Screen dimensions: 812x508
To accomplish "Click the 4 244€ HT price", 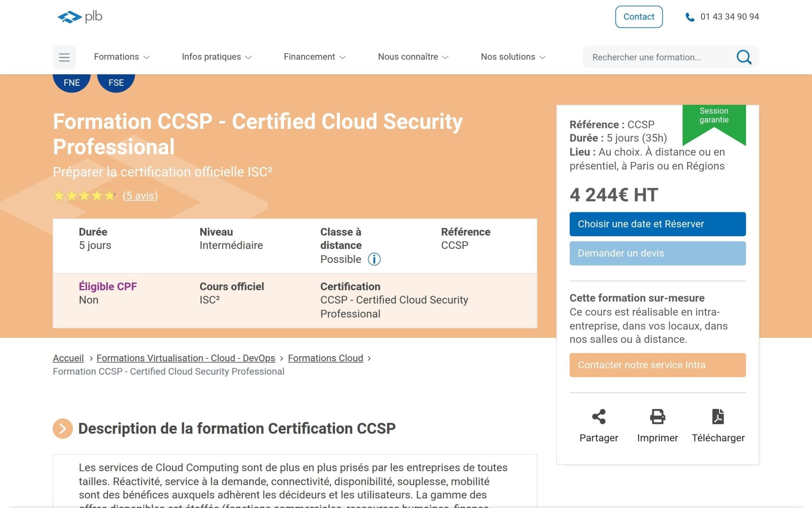I will click(x=614, y=195).
